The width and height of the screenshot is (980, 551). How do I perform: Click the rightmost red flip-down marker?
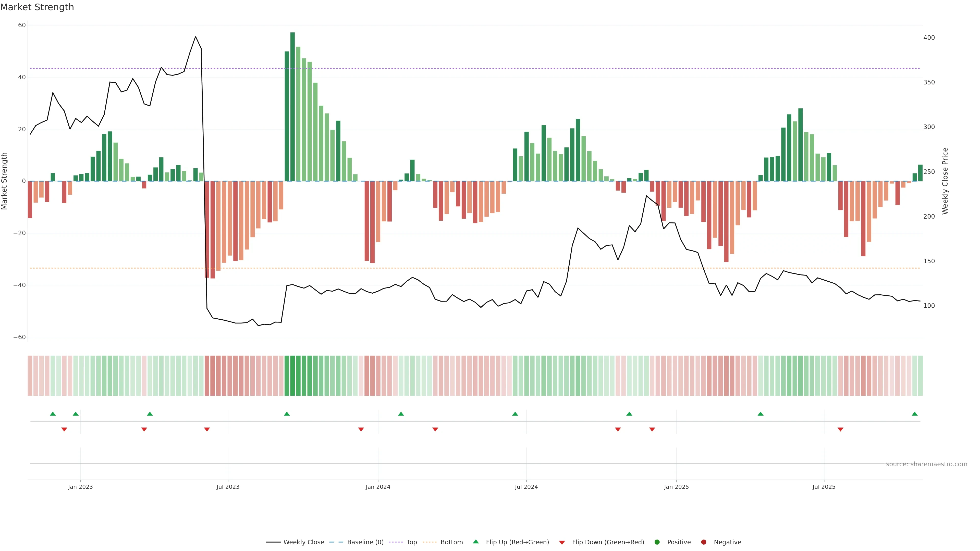click(840, 429)
